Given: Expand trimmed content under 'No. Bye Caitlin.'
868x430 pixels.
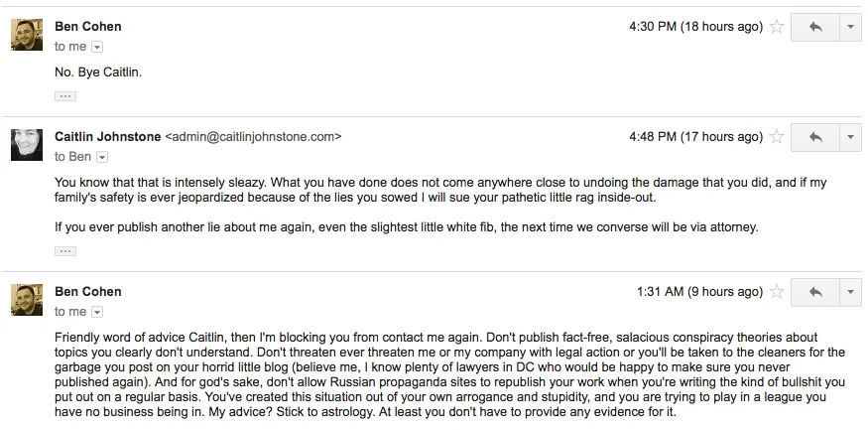Looking at the screenshot, I should (x=65, y=96).
